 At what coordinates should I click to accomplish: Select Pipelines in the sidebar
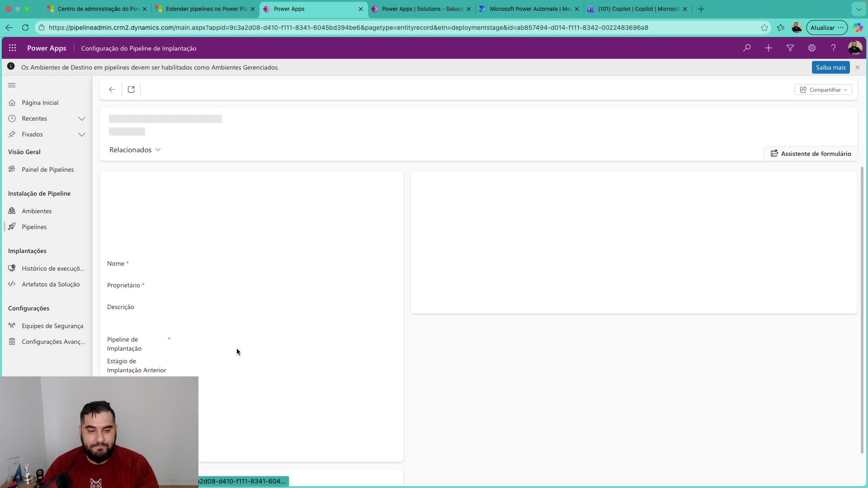pos(34,227)
